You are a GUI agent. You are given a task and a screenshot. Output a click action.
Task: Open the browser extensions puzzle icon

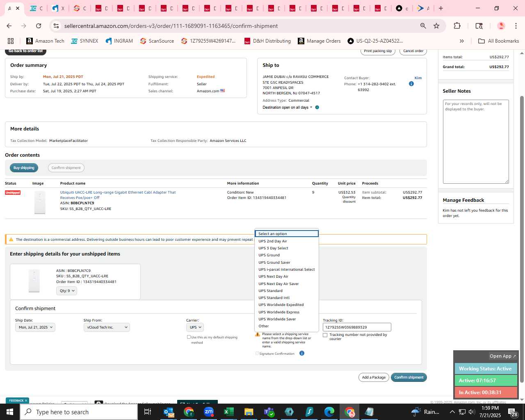(457, 26)
